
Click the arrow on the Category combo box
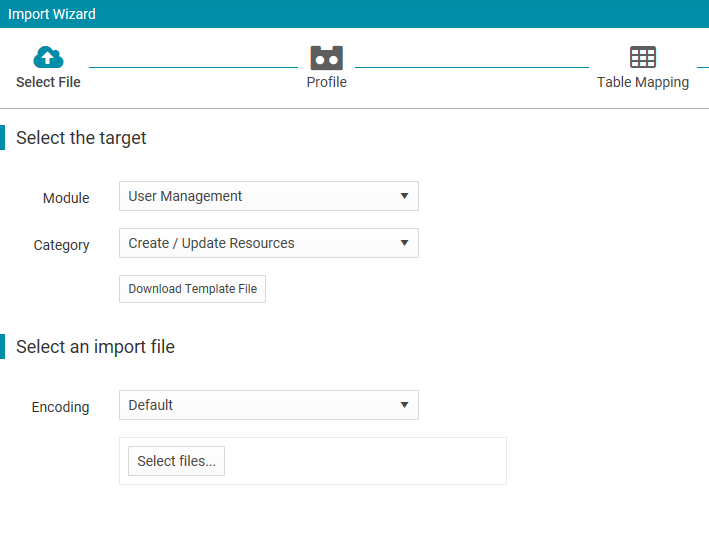click(x=404, y=243)
